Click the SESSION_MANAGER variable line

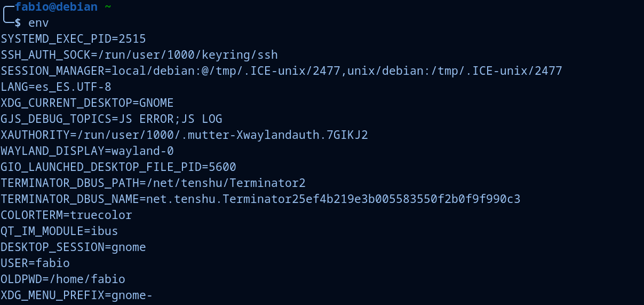[281, 71]
